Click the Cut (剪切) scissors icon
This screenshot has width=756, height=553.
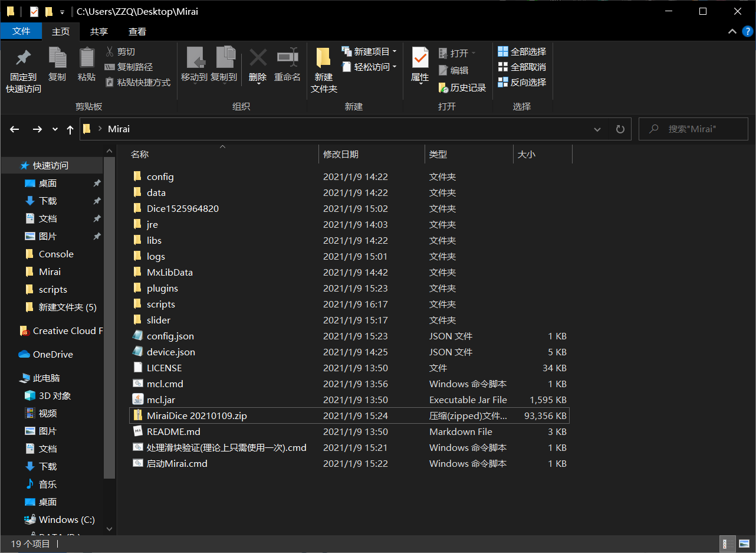tap(110, 52)
